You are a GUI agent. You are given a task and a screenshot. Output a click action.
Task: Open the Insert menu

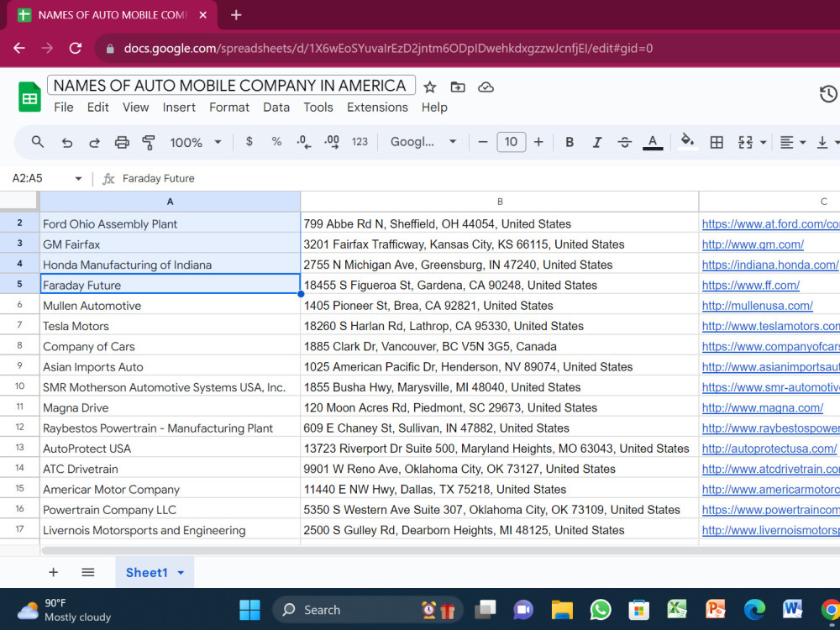point(179,108)
